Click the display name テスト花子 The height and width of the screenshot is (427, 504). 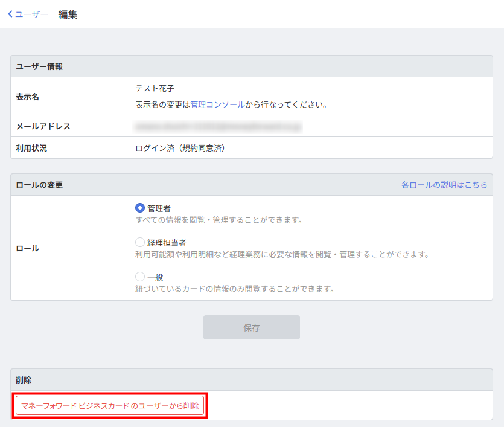155,89
